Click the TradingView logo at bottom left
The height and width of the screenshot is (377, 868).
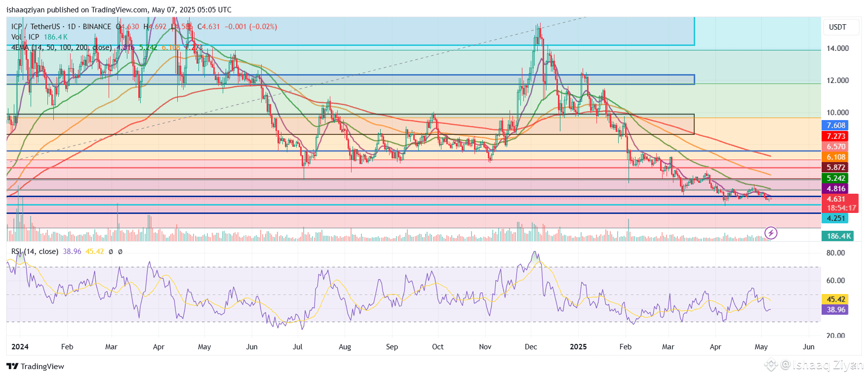35,366
